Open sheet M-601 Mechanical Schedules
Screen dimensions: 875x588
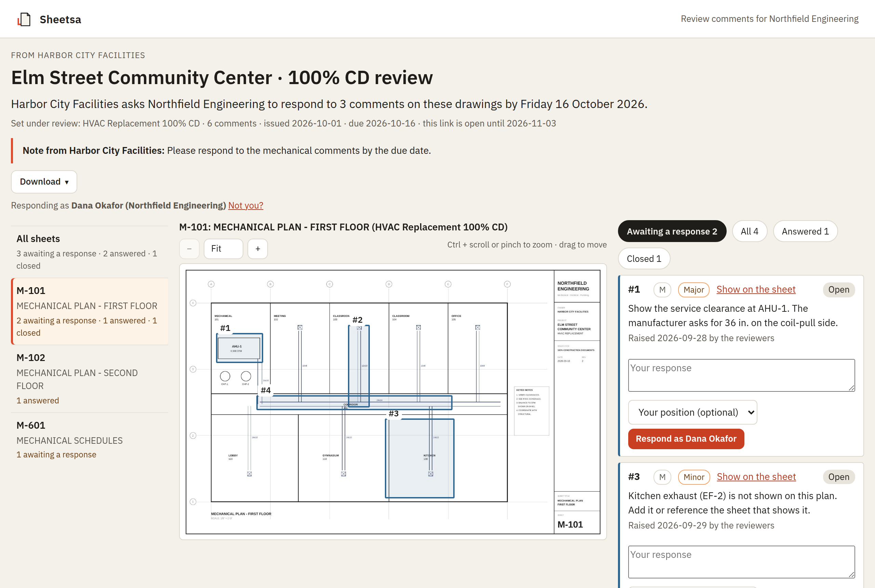coord(90,440)
